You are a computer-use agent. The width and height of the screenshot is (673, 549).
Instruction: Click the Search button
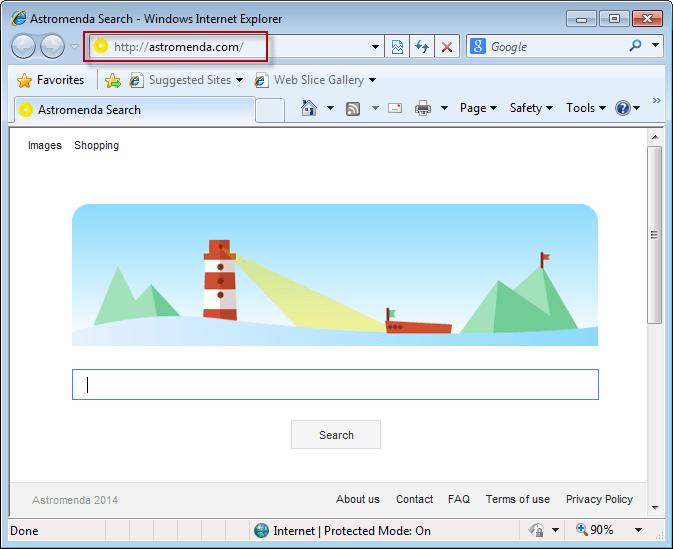coord(336,435)
